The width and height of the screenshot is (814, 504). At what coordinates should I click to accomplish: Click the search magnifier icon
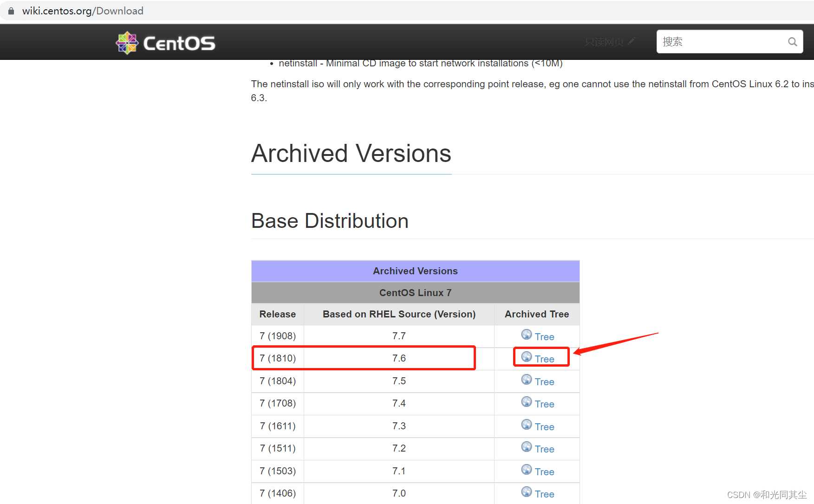point(793,42)
